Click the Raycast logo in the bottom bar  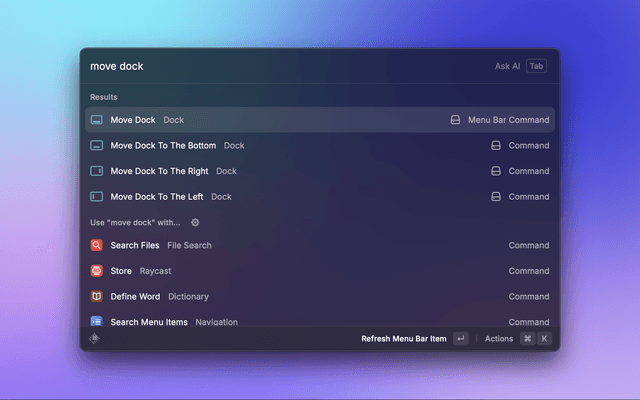[x=95, y=339]
